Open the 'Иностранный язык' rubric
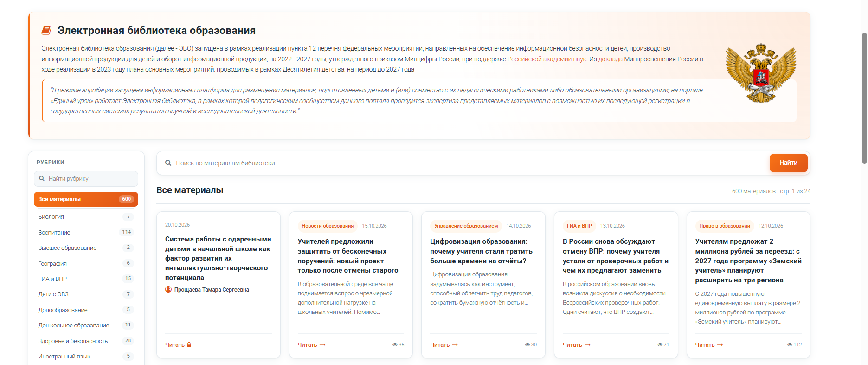Screen dimensions: 868x365 pos(86,357)
